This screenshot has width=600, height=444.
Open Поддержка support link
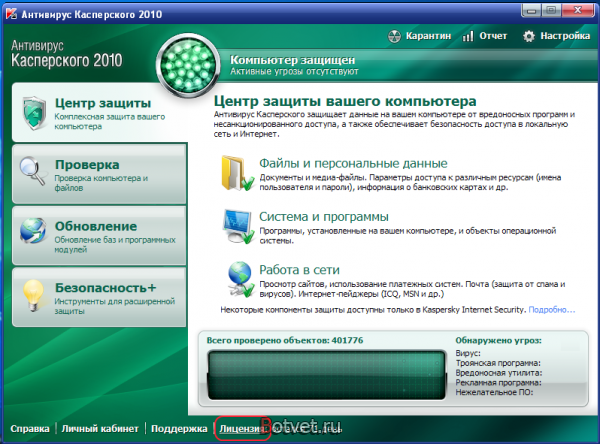click(x=179, y=429)
